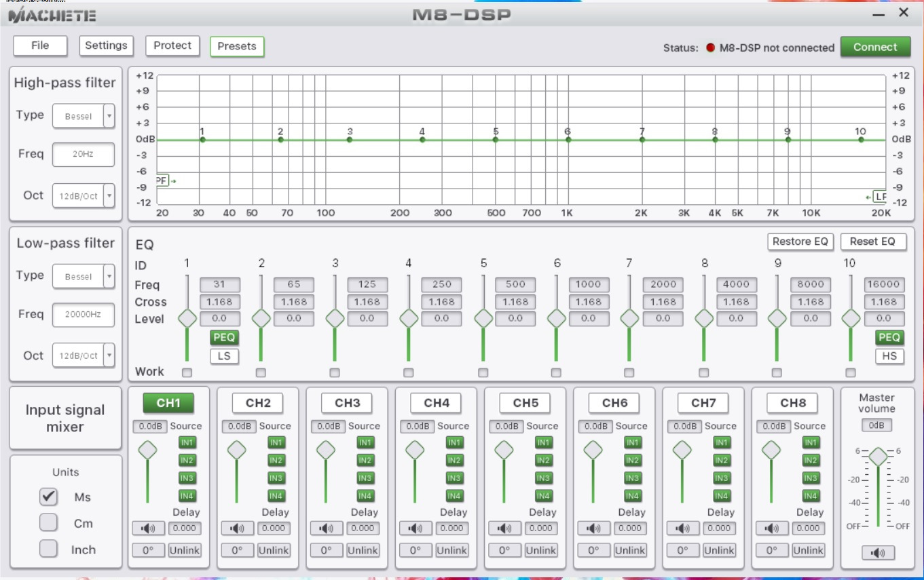Click the Reset EQ button
The height and width of the screenshot is (580, 924).
tap(873, 241)
